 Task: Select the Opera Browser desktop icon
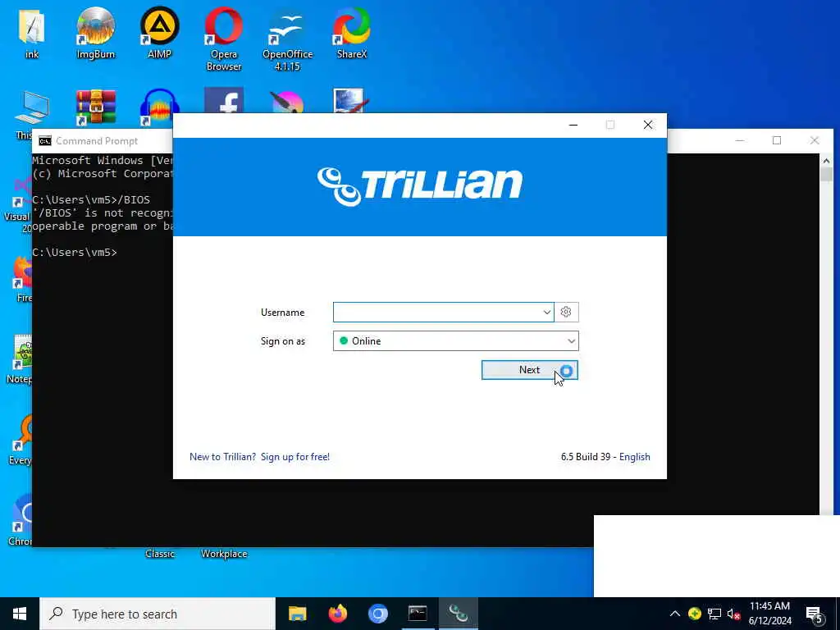tap(223, 39)
